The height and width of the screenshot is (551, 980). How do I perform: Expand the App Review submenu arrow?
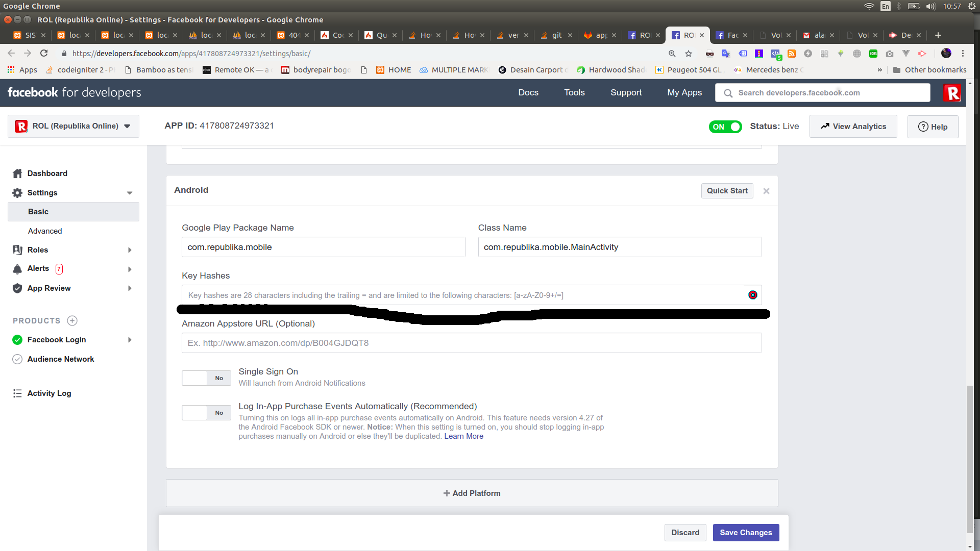tap(130, 288)
